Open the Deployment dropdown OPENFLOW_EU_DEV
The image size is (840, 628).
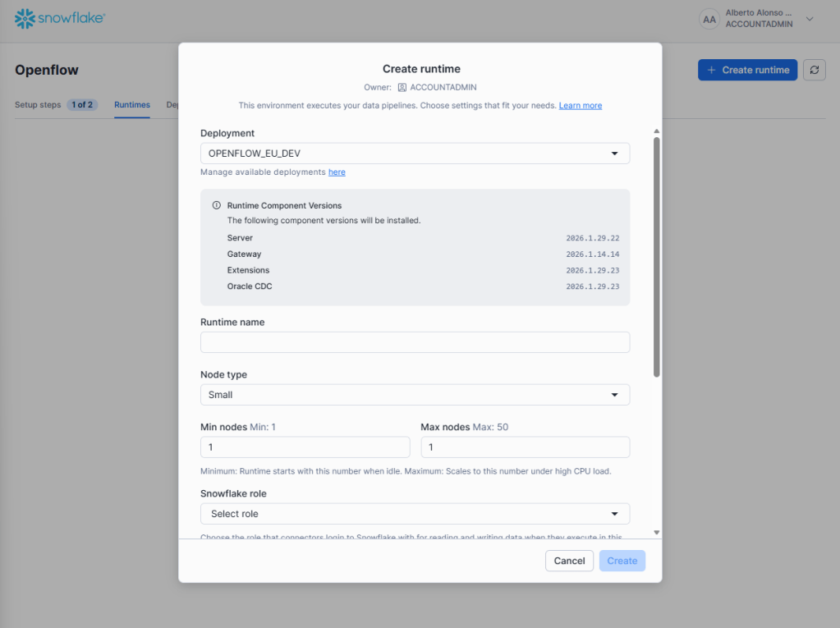pyautogui.click(x=415, y=154)
